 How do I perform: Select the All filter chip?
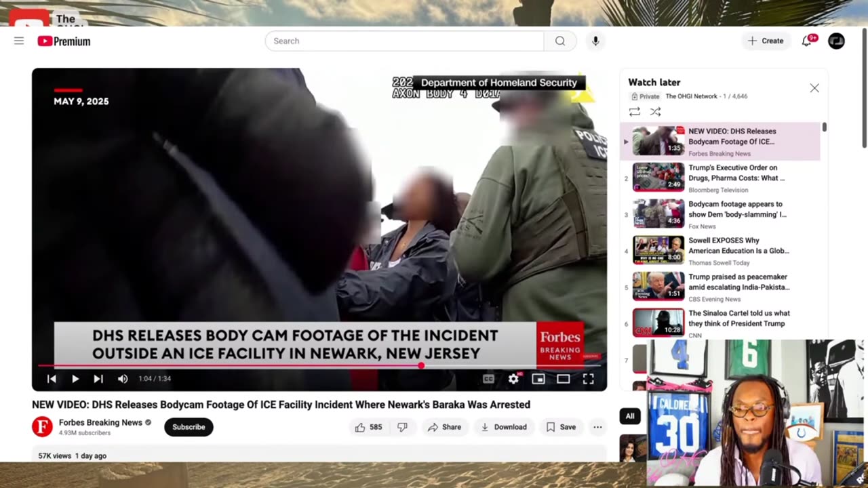[x=630, y=416]
